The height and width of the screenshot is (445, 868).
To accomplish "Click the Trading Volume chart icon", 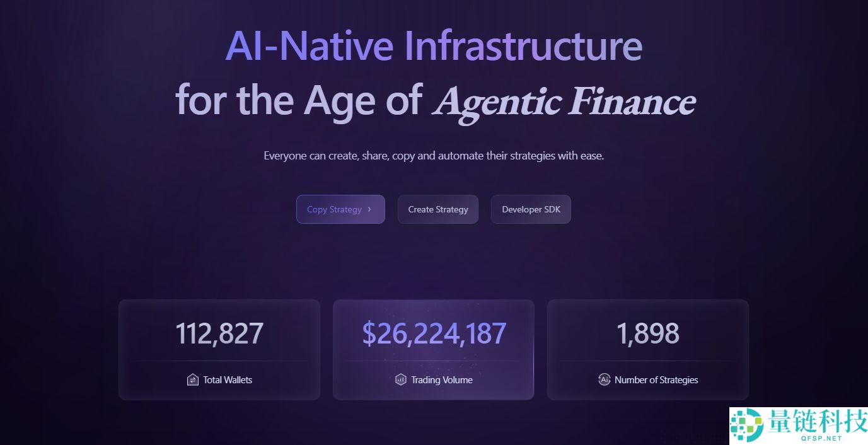I will (x=401, y=379).
